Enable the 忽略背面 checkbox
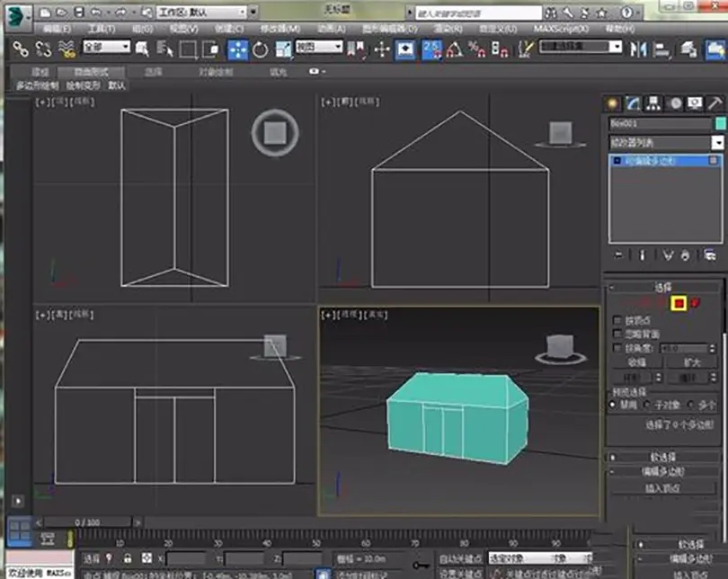 (x=617, y=334)
